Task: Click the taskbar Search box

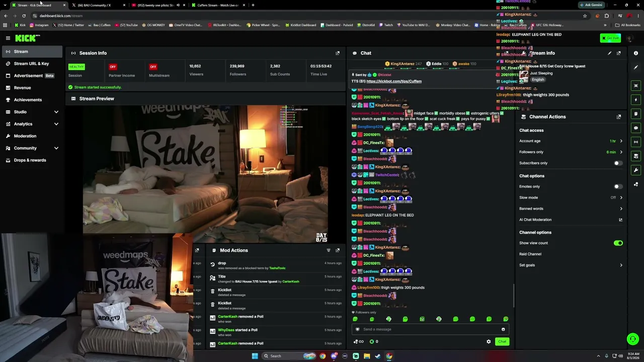Action: coord(289,356)
